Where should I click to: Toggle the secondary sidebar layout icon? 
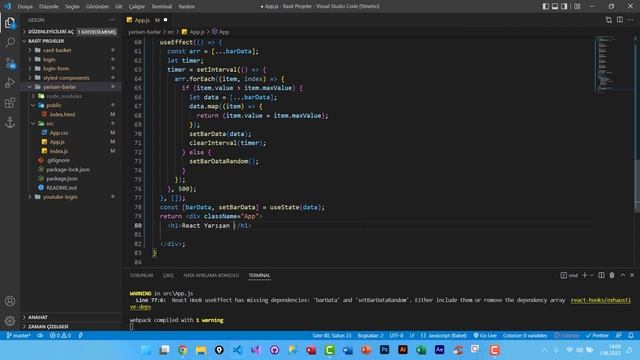(564, 6)
